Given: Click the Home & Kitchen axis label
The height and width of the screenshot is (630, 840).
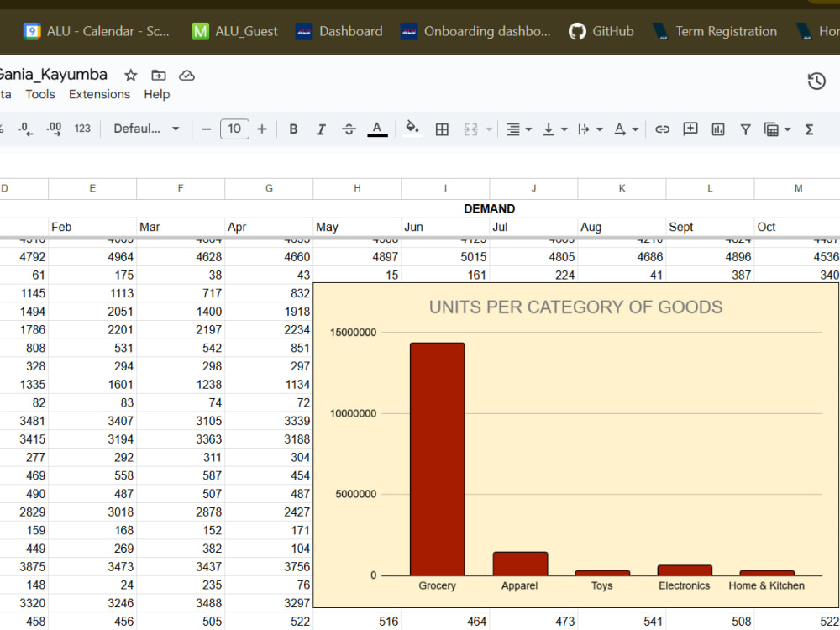Looking at the screenshot, I should tap(767, 585).
